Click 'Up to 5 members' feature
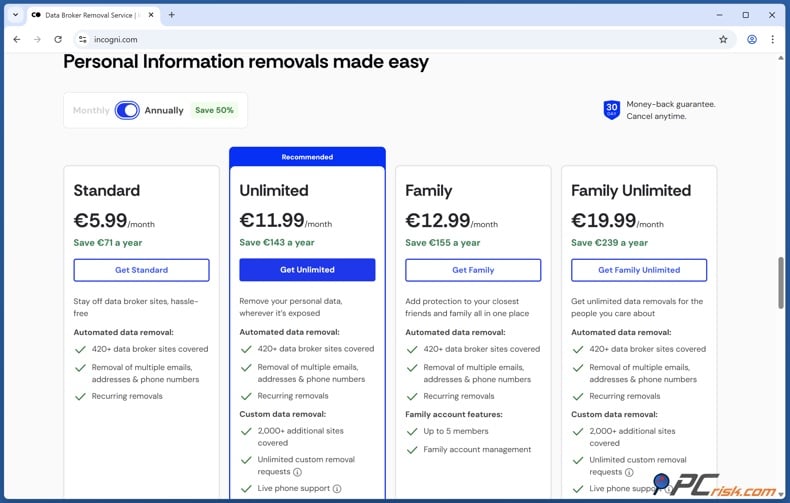The image size is (790, 503). point(455,431)
